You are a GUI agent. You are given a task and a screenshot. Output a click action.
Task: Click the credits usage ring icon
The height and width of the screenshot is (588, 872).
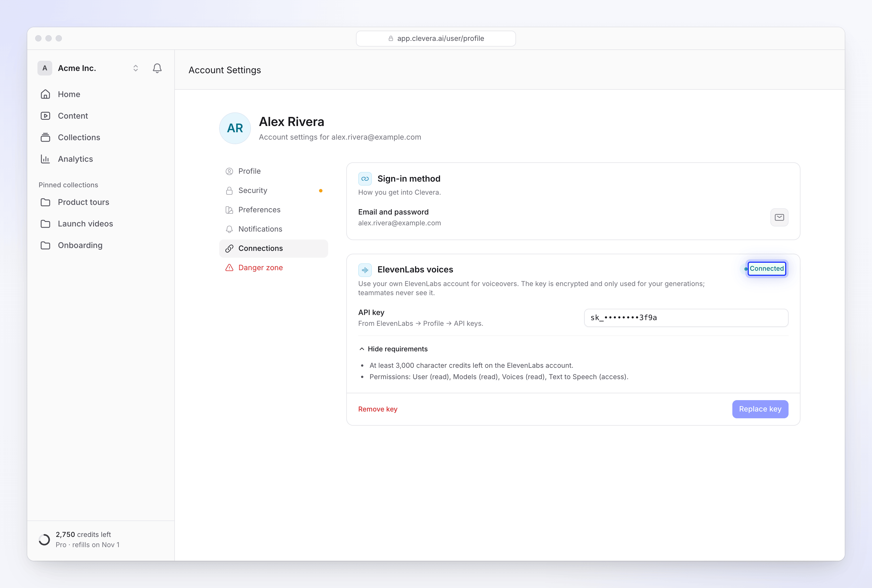pyautogui.click(x=44, y=540)
